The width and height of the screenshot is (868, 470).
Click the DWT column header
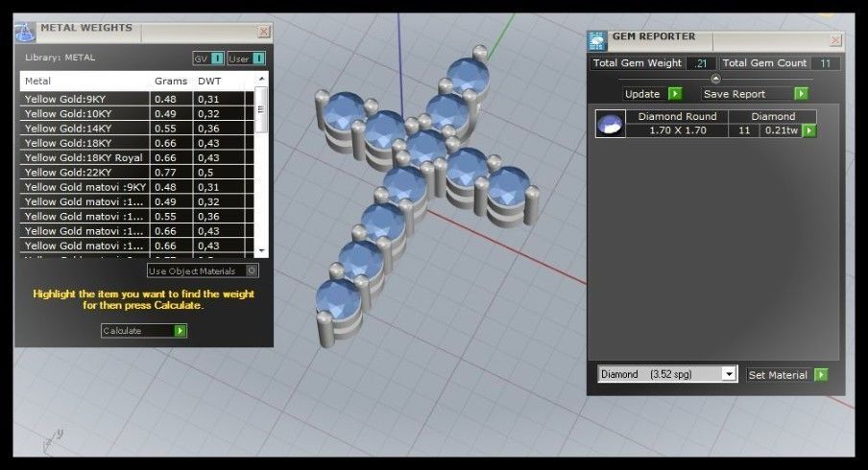click(209, 81)
